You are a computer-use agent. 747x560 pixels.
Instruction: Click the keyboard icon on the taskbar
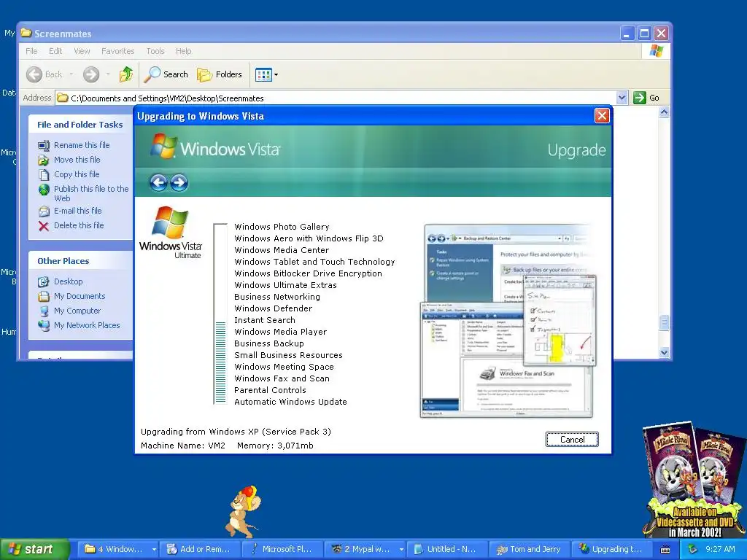(665, 550)
